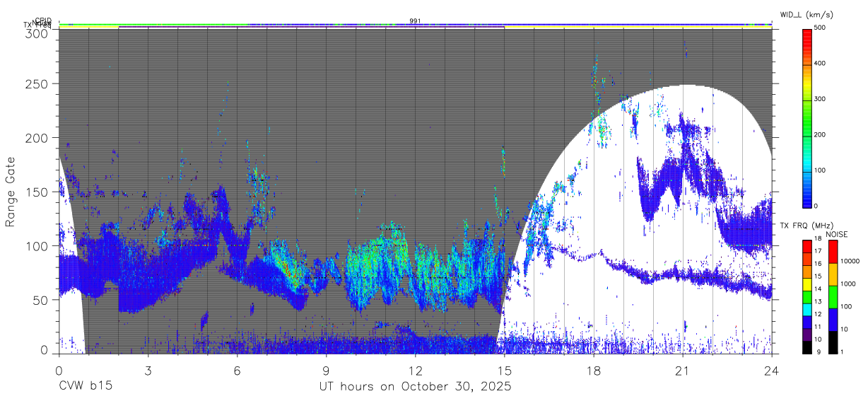
Task: Click the TX FRQ legend value '15'
Action: (x=818, y=277)
